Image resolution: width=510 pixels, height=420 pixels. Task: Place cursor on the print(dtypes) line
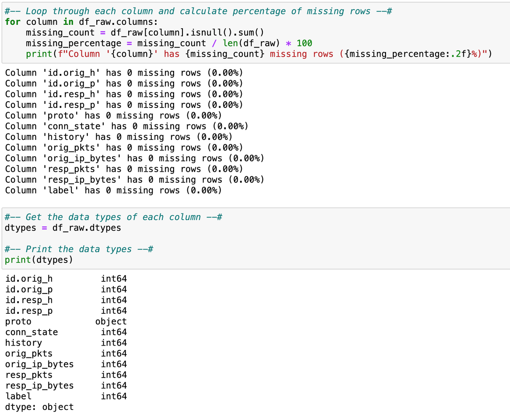tap(39, 260)
